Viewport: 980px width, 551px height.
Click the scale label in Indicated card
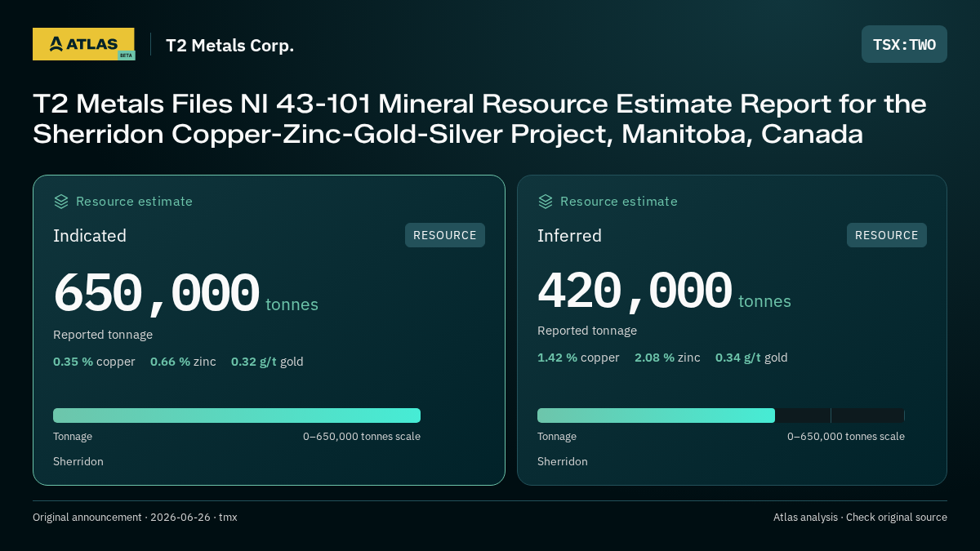(362, 437)
